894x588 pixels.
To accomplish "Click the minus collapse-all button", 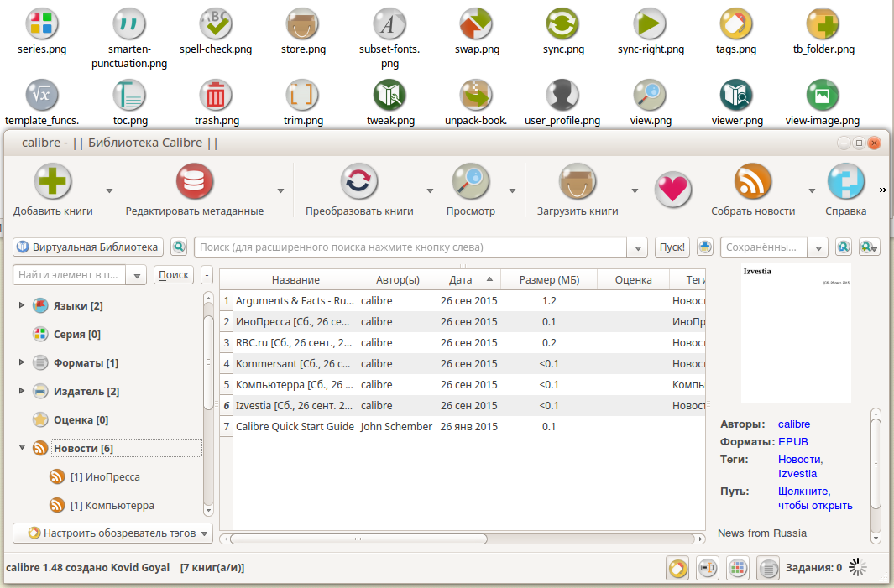I will (x=207, y=274).
